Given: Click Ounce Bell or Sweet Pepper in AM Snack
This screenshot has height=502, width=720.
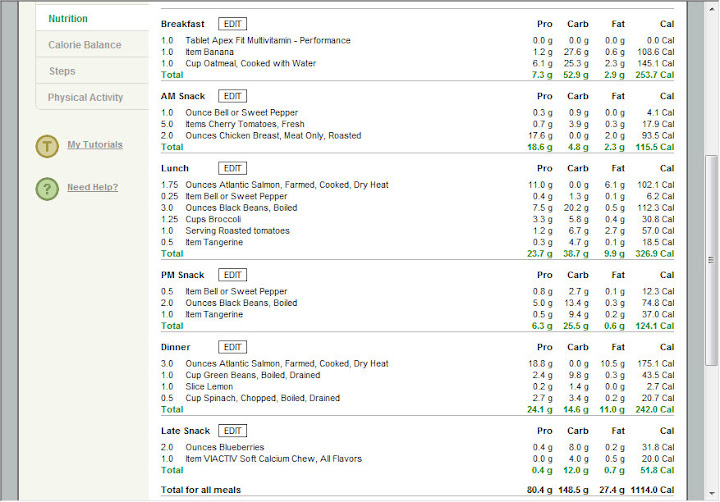Looking at the screenshot, I should tap(417, 113).
